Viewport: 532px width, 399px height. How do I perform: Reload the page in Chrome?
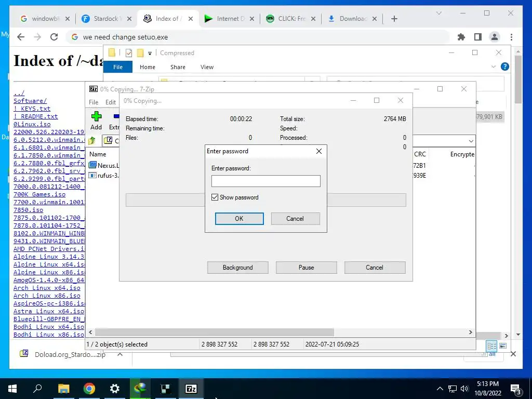coord(54,37)
